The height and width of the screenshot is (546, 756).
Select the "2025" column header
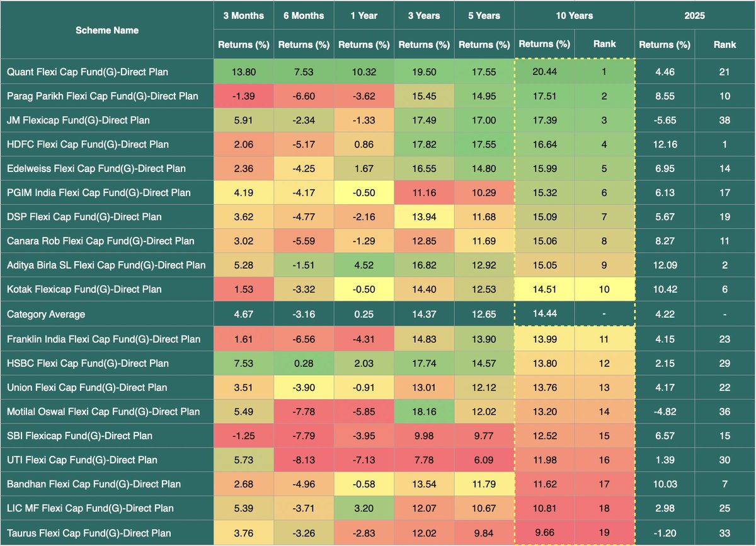click(x=695, y=16)
